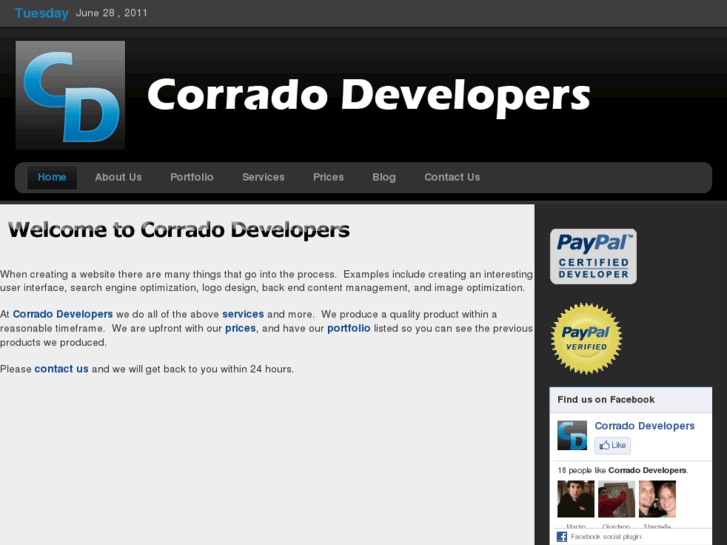Go to the Portfolio menu item
The width and height of the screenshot is (727, 545).
click(191, 177)
